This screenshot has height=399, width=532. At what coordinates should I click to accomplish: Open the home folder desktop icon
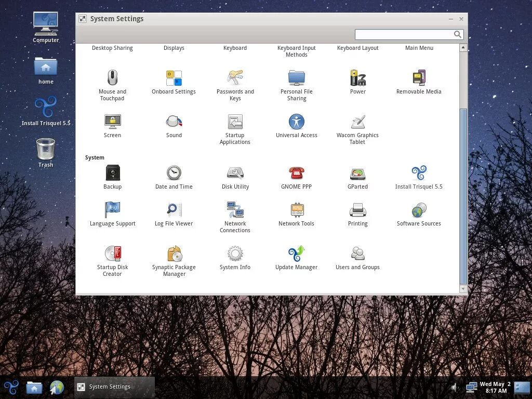[46, 71]
